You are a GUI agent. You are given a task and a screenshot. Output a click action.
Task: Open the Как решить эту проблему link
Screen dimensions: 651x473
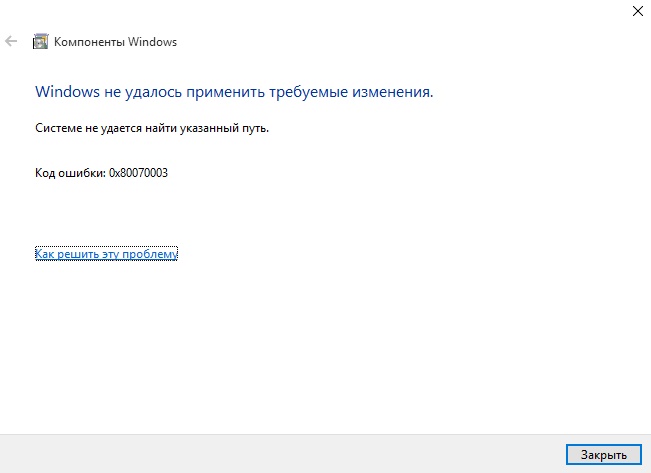point(106,253)
